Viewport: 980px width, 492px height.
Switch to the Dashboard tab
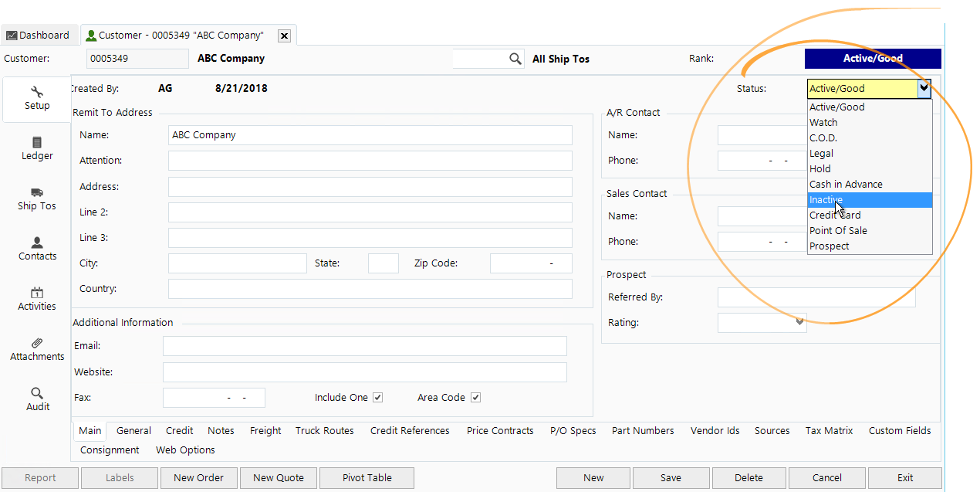click(38, 36)
